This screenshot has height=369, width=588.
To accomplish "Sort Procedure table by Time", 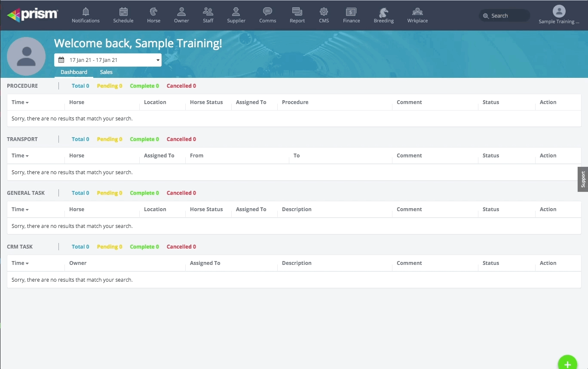I will point(20,102).
